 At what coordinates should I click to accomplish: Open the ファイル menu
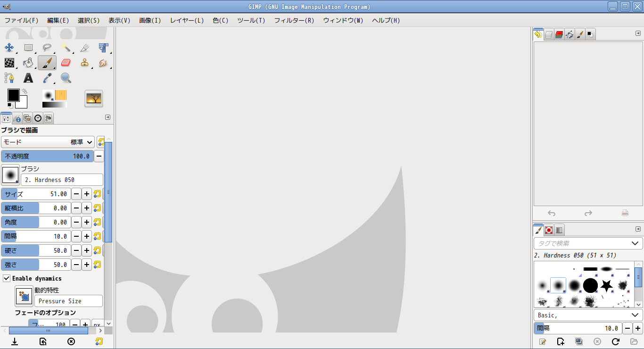[x=21, y=20]
